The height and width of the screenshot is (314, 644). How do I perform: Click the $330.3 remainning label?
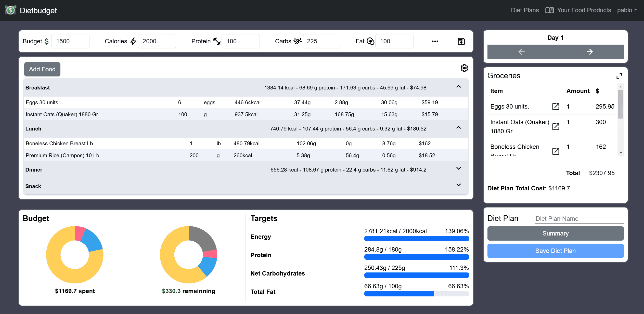[189, 291]
